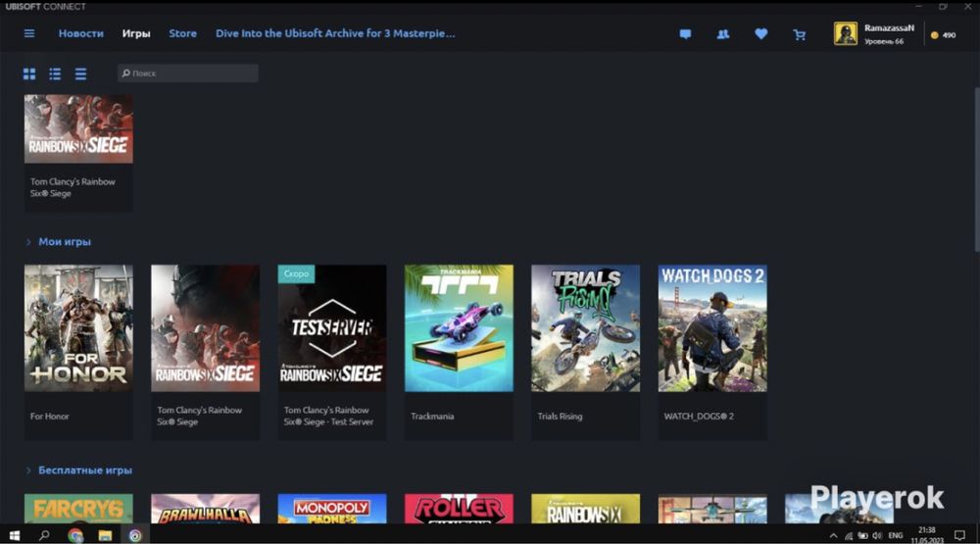Open the Brawlhalla free game cover

click(x=206, y=509)
